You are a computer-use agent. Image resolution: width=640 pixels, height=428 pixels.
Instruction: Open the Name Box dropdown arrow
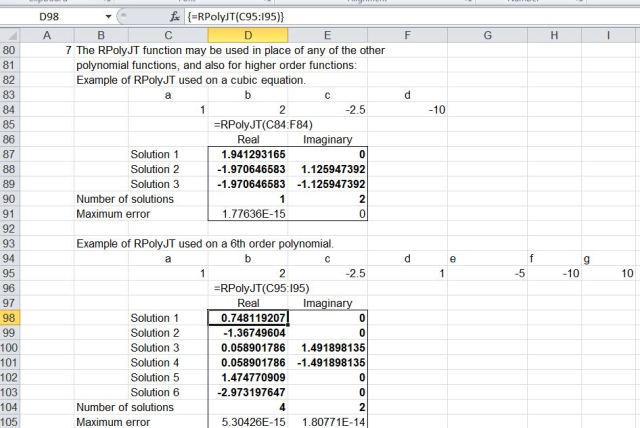[108, 18]
